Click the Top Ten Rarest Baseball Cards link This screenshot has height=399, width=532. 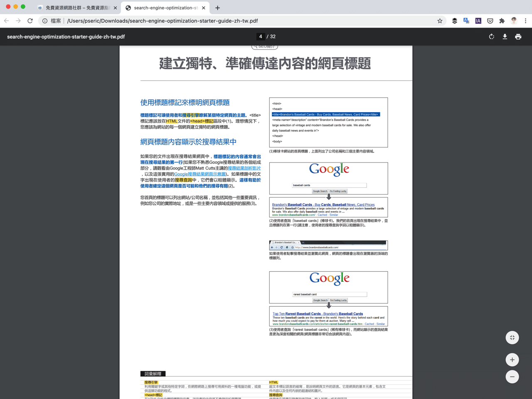tap(318, 314)
